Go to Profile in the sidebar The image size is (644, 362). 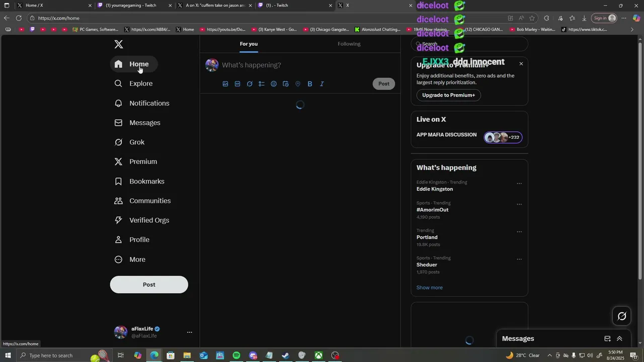pos(132,240)
